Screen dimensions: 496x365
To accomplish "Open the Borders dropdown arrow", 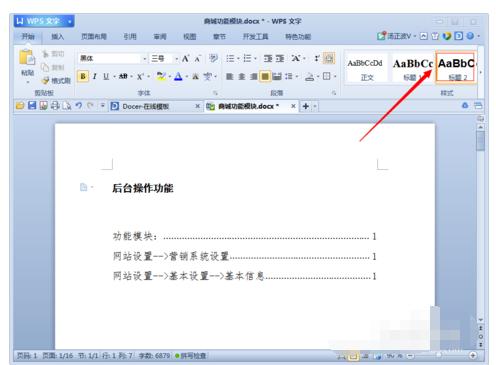I will tap(335, 77).
